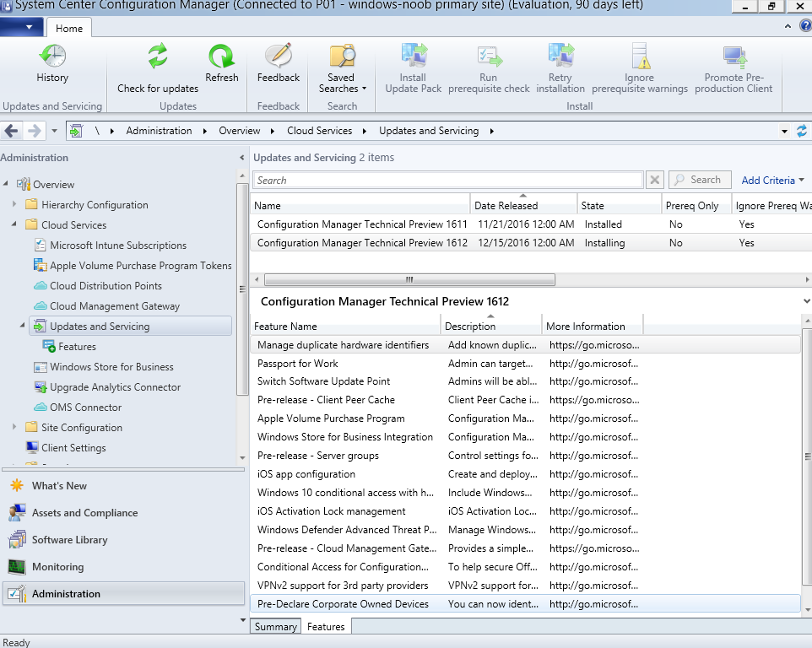This screenshot has height=648, width=812.
Task: Open the recent pages dropdown arrow
Action: 54,131
